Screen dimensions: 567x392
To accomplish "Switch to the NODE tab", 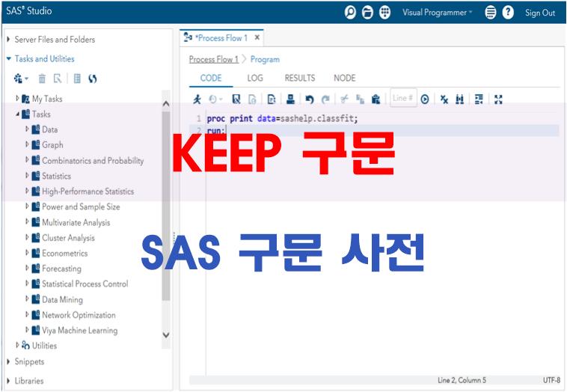I will tap(345, 78).
